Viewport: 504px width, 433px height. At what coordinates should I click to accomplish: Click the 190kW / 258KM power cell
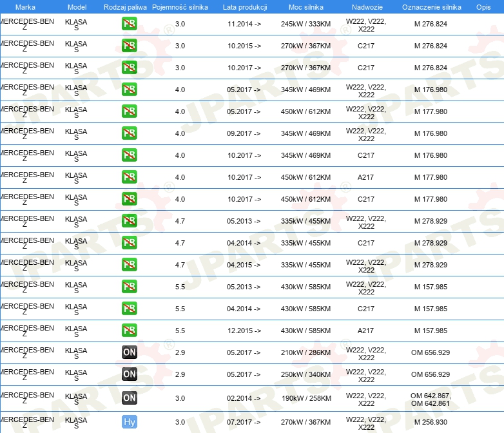point(307,398)
